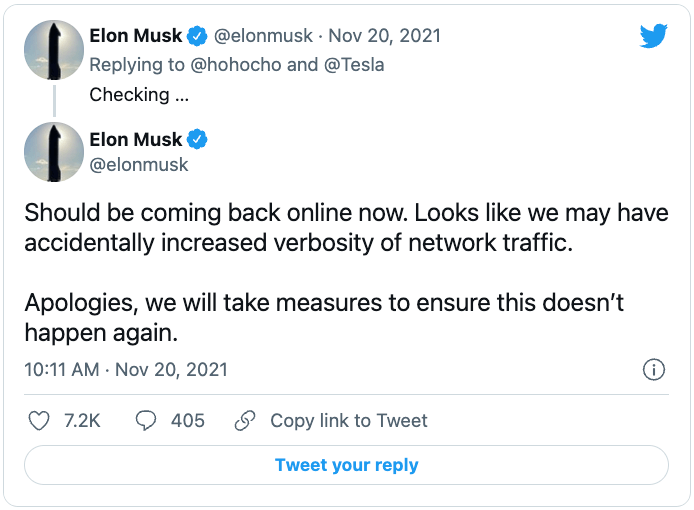The image size is (694, 510).
Task: Open the @hohocho mention link
Action: pos(236,65)
